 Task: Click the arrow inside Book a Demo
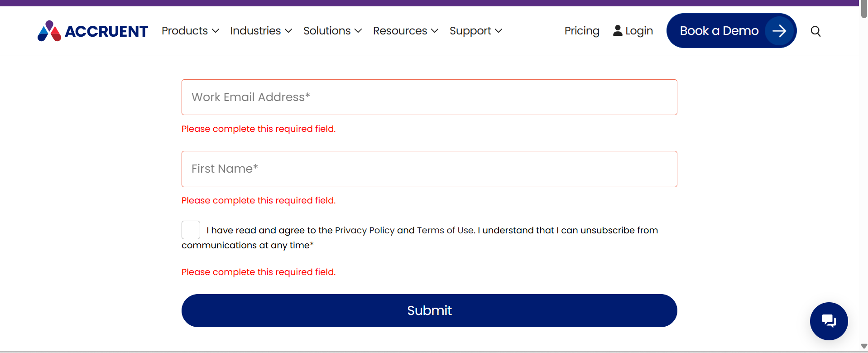(x=779, y=31)
